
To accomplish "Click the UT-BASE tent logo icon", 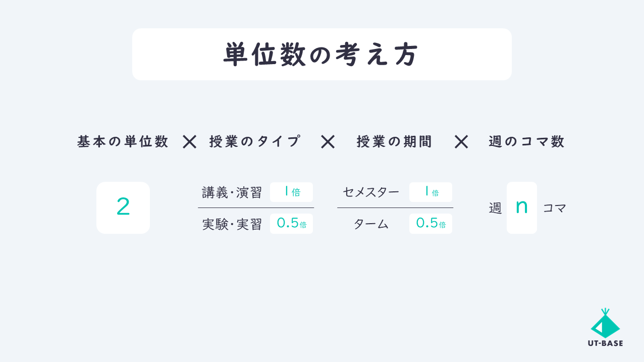I will pyautogui.click(x=605, y=323).
